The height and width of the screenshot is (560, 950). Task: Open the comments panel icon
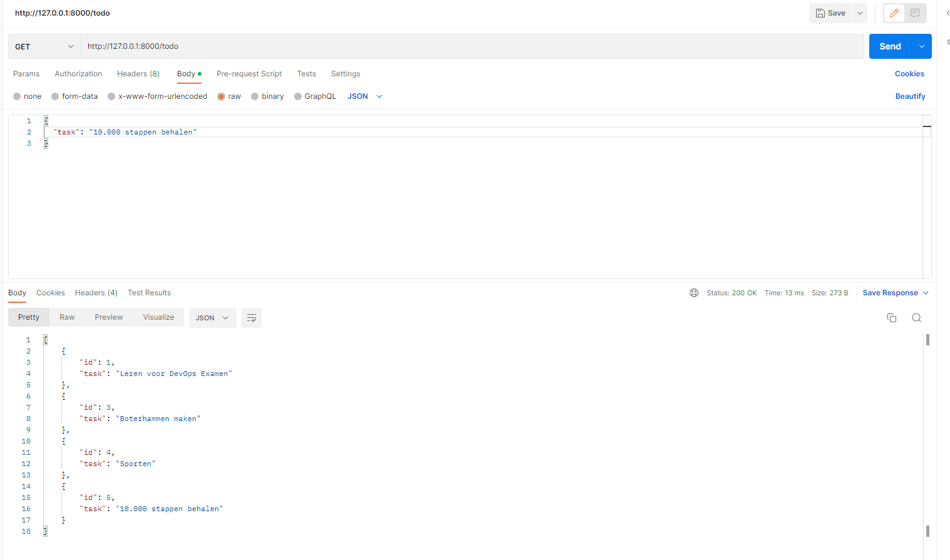click(915, 13)
